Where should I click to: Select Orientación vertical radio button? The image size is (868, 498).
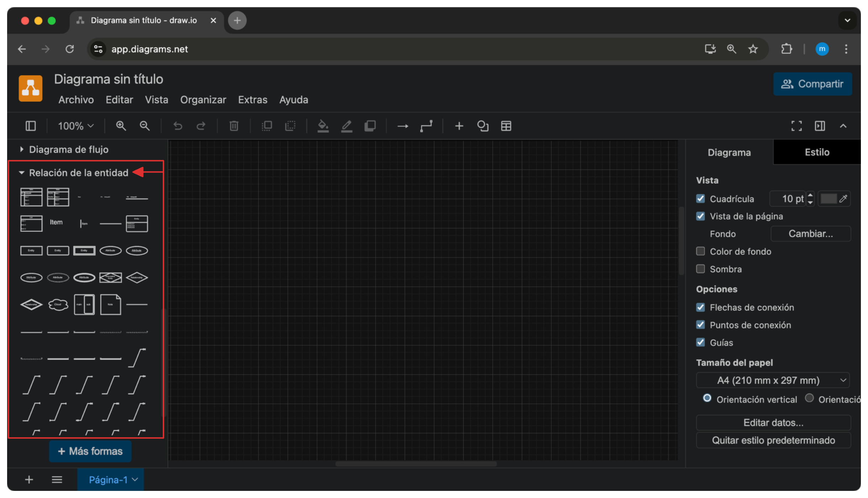click(x=708, y=398)
